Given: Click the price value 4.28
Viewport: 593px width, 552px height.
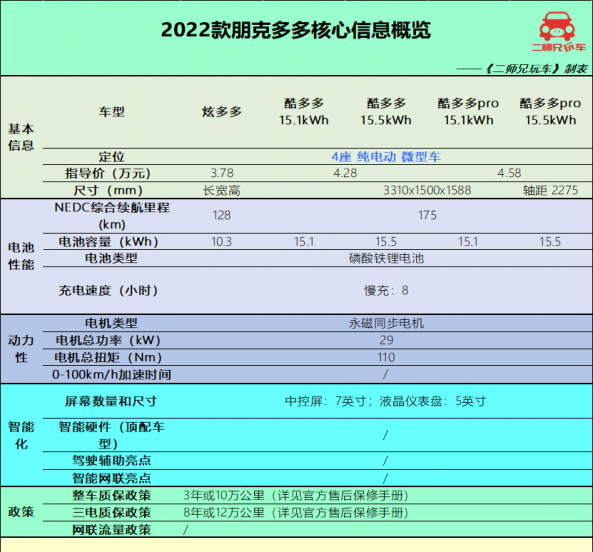Looking at the screenshot, I should click(x=345, y=173).
